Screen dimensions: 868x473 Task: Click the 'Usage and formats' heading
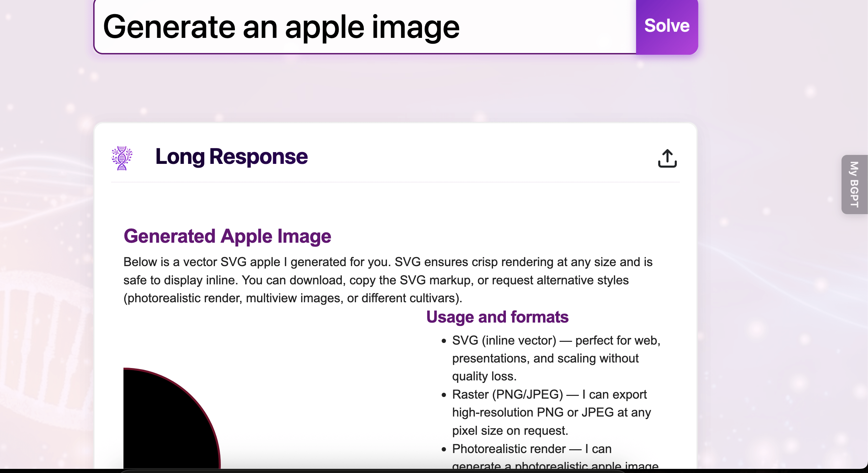point(497,317)
